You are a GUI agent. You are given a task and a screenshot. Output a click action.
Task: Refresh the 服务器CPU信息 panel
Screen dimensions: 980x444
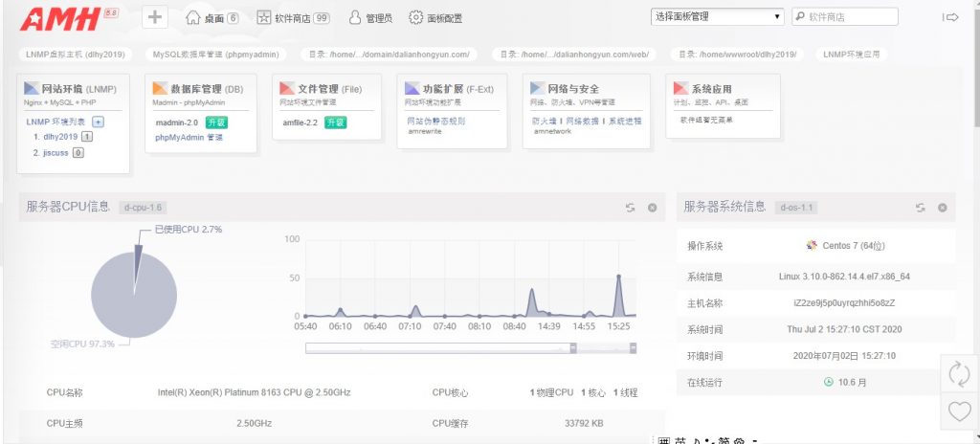pos(630,208)
